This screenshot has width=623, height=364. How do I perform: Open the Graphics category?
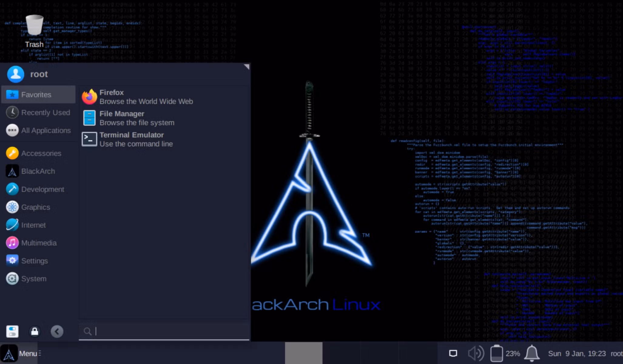click(38, 207)
